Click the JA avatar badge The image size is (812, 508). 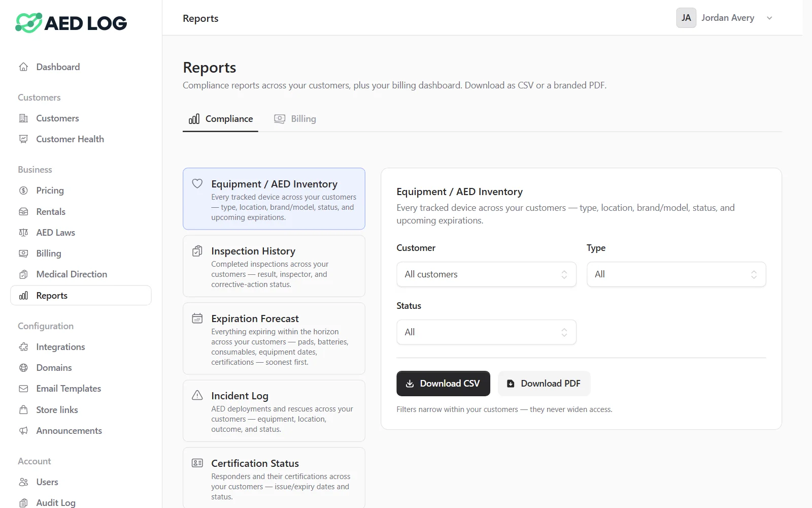pyautogui.click(x=686, y=18)
